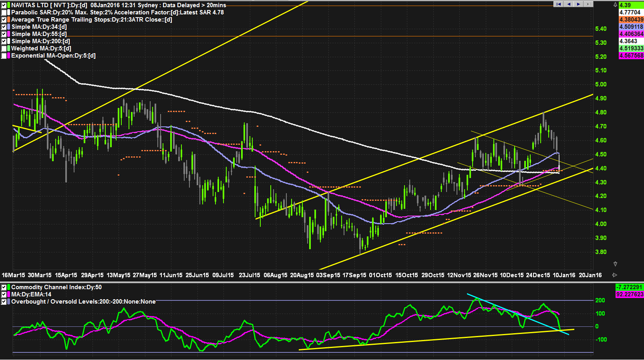Screen dimensions: 644x360
Task: Click the Exponential MA-Open:Dy:5 legend label
Action: pos(53,56)
